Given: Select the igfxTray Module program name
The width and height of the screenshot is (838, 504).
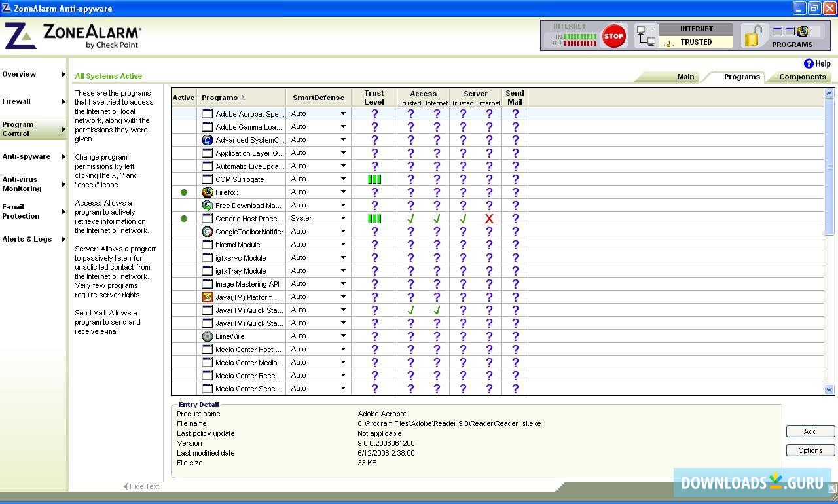Looking at the screenshot, I should (241, 271).
